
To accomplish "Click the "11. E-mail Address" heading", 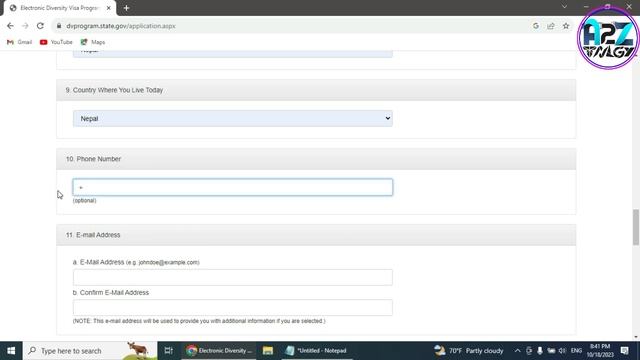I will click(x=93, y=235).
